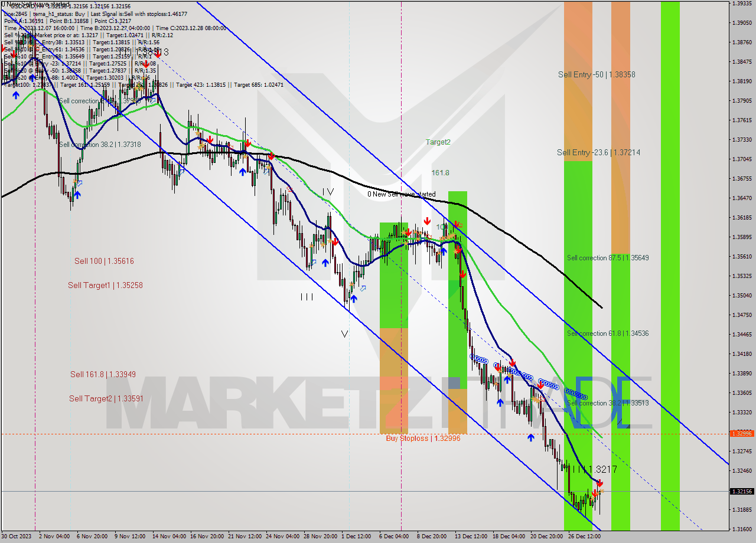Click price scale value 1.35040
Viewport: 756px width, 543px height.
741,295
